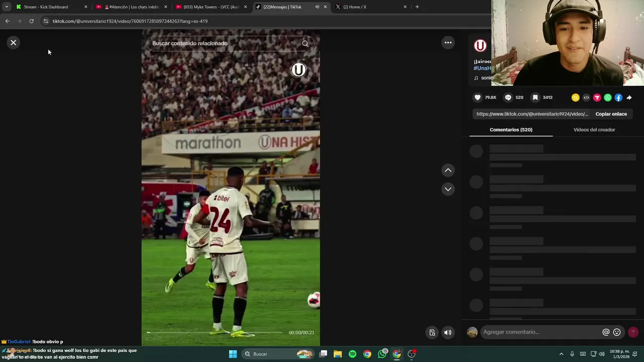Go to previous video with up chevron
644x362 pixels.
click(x=448, y=170)
